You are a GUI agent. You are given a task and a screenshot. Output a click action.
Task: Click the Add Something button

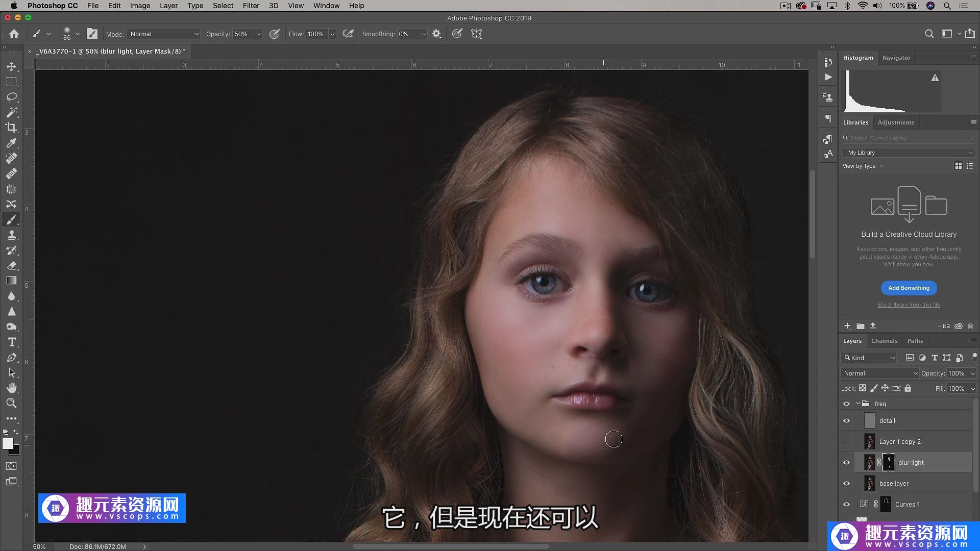tap(909, 288)
